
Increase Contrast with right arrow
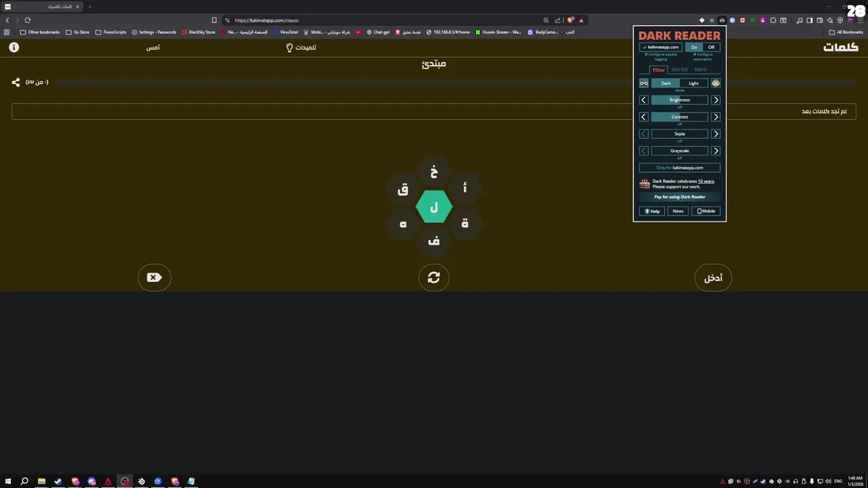click(715, 117)
